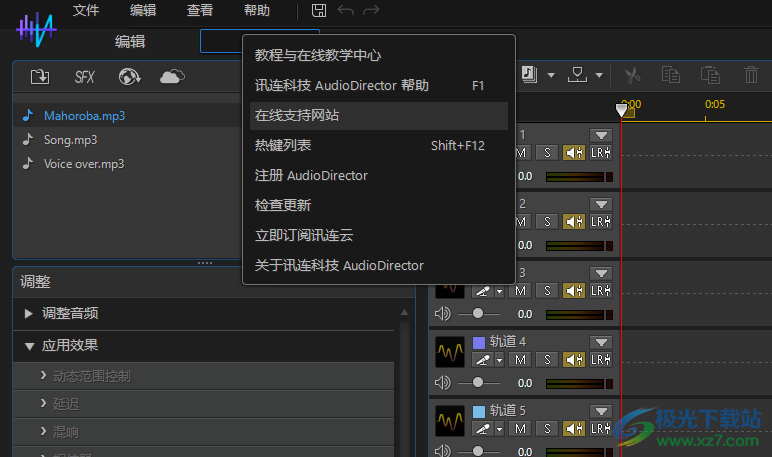Image resolution: width=772 pixels, height=457 pixels.
Task: Click the LR channel icon on 轨道 4
Action: pyautogui.click(x=601, y=360)
